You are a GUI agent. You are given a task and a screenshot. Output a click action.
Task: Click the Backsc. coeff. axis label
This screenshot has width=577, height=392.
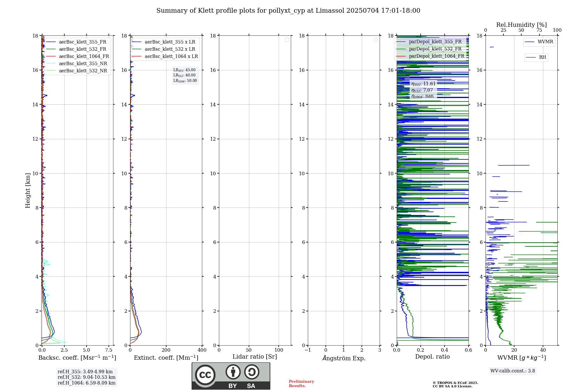point(77,358)
